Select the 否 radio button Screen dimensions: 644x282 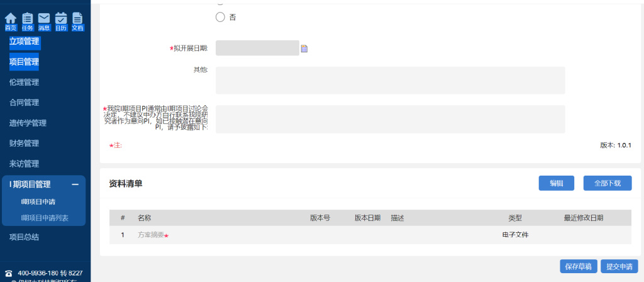tap(220, 18)
